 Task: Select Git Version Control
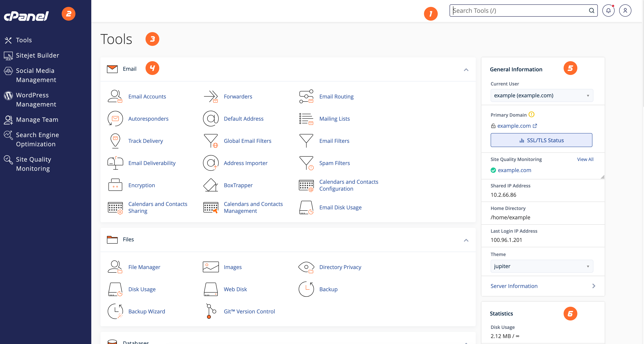[249, 311]
